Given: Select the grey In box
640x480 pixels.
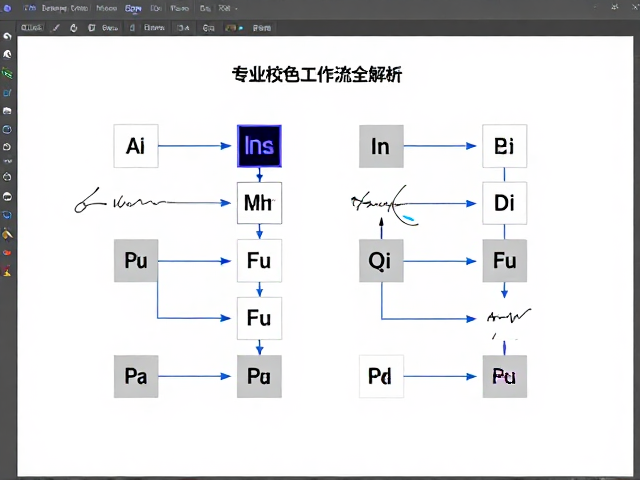Looking at the screenshot, I should (x=381, y=146).
